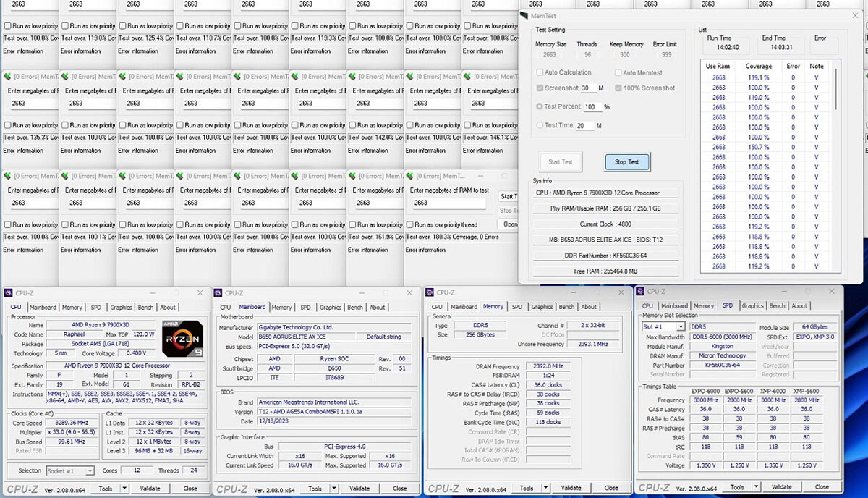
Task: Click the 'CPU : AMD Ryzen 9 7900X3D' sys info entry
Action: [x=605, y=193]
